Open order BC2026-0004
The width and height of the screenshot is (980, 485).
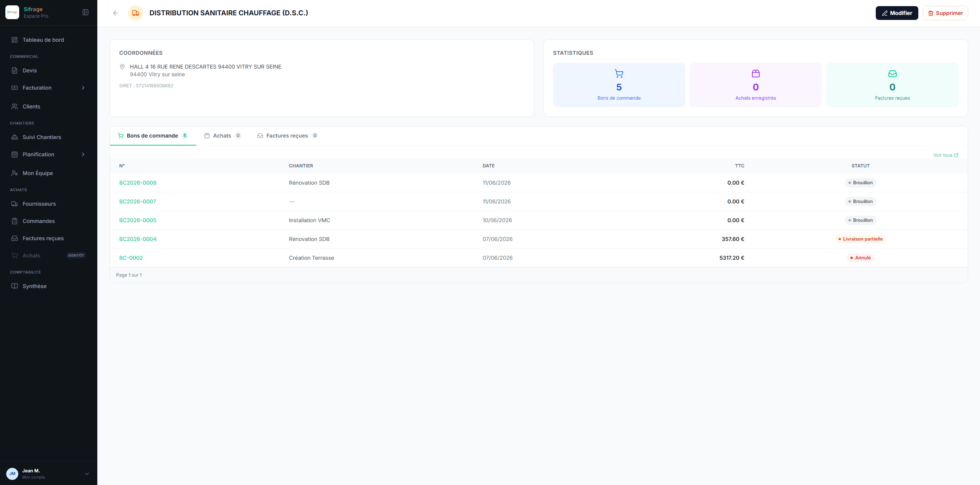[x=138, y=239]
